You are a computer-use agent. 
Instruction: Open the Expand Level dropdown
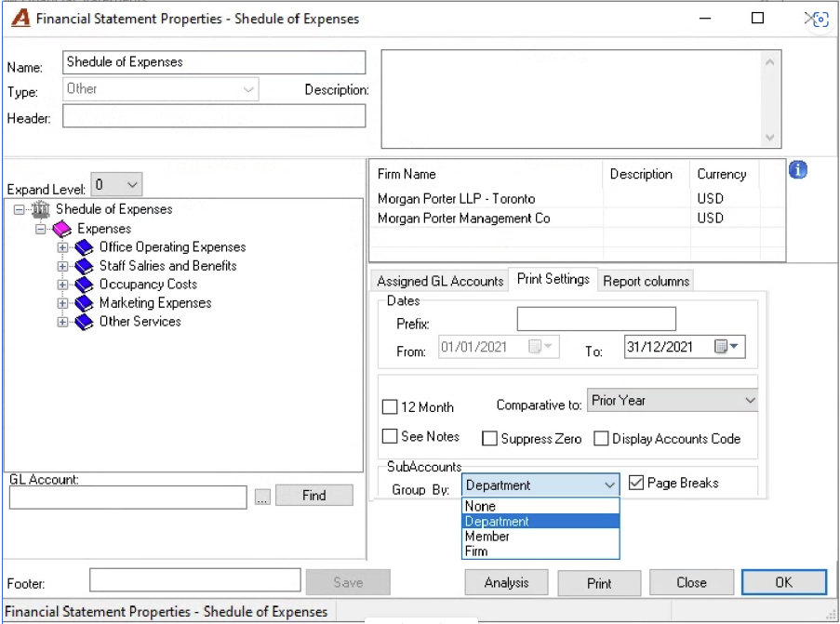(116, 185)
